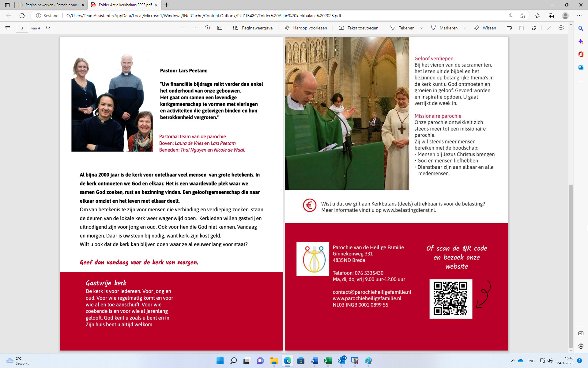
Task: Open PDF settings gear in toolbar
Action: [561, 28]
